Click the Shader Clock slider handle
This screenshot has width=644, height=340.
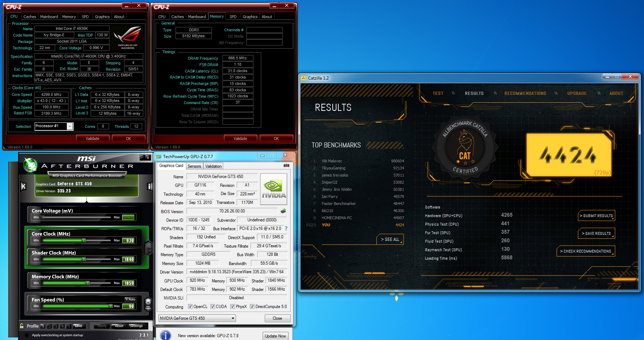pyautogui.click(x=84, y=259)
